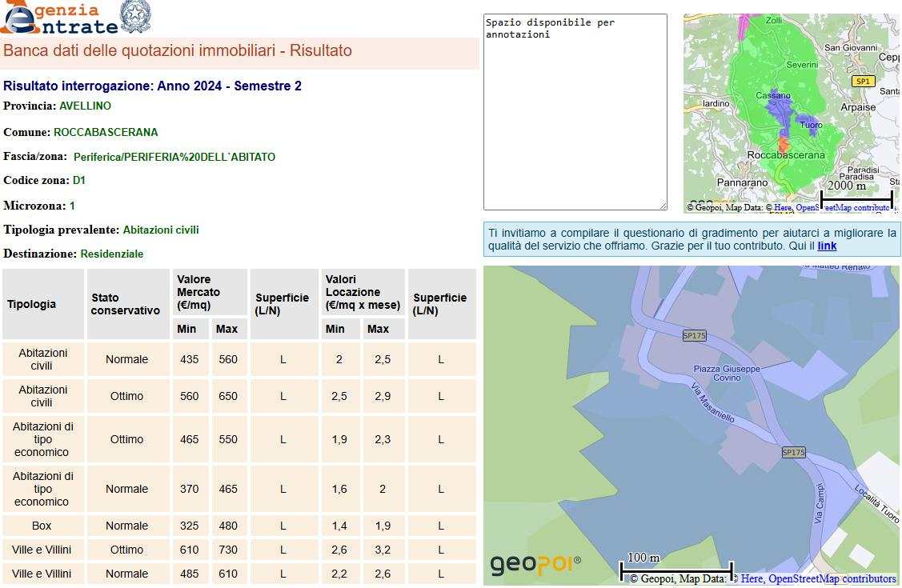The image size is (902, 588).
Task: Click into the annotations text area
Action: (x=575, y=112)
